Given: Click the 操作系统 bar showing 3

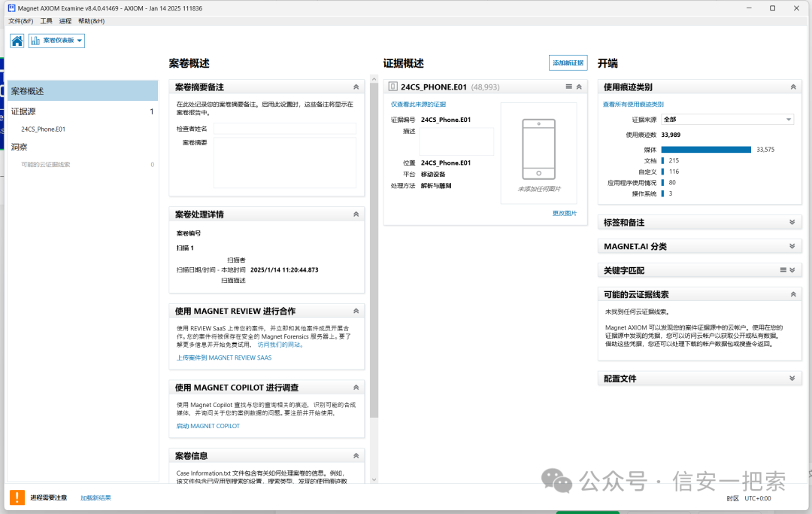Looking at the screenshot, I should 663,193.
